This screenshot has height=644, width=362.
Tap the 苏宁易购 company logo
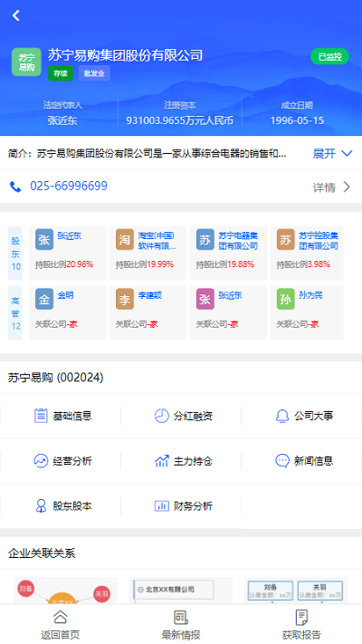click(x=26, y=62)
